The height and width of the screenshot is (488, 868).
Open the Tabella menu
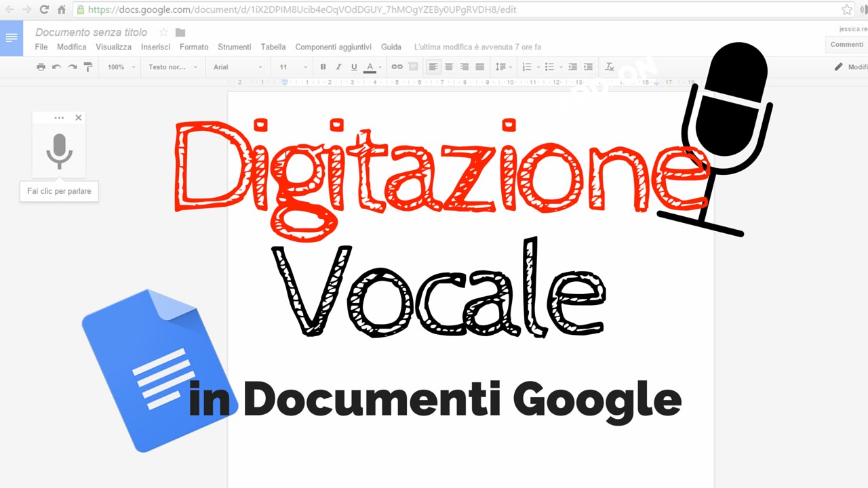[273, 47]
